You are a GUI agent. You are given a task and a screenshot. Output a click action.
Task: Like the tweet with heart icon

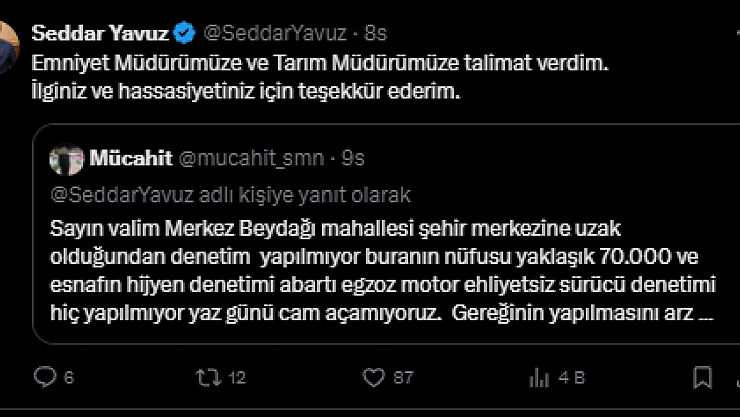pos(373,377)
